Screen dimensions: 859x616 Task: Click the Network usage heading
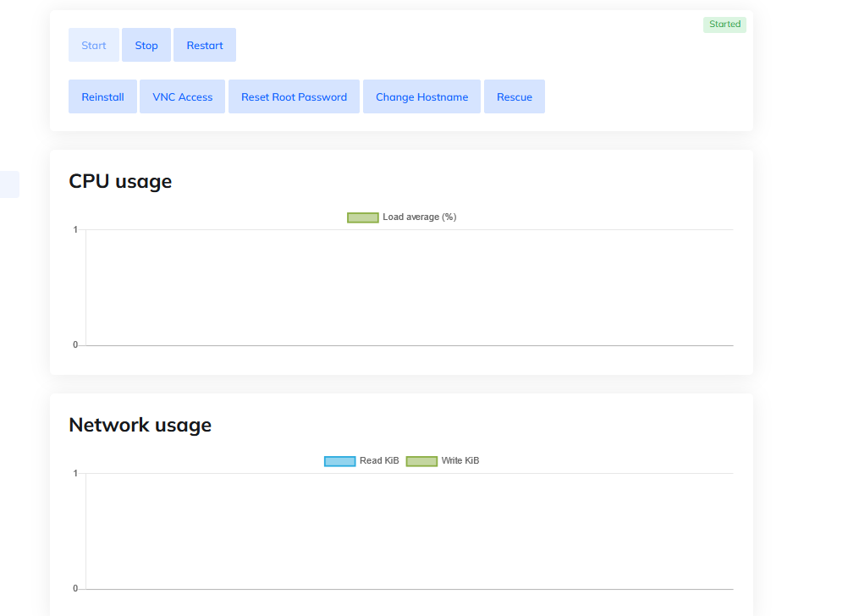140,425
